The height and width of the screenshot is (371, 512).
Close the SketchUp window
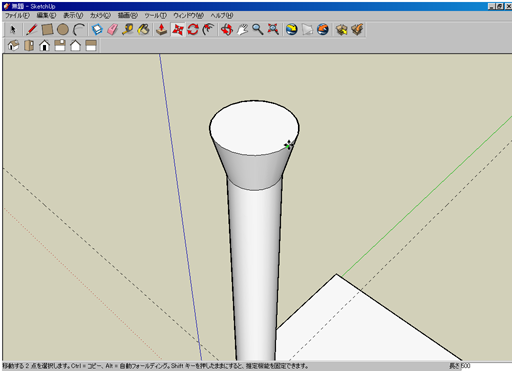point(508,6)
